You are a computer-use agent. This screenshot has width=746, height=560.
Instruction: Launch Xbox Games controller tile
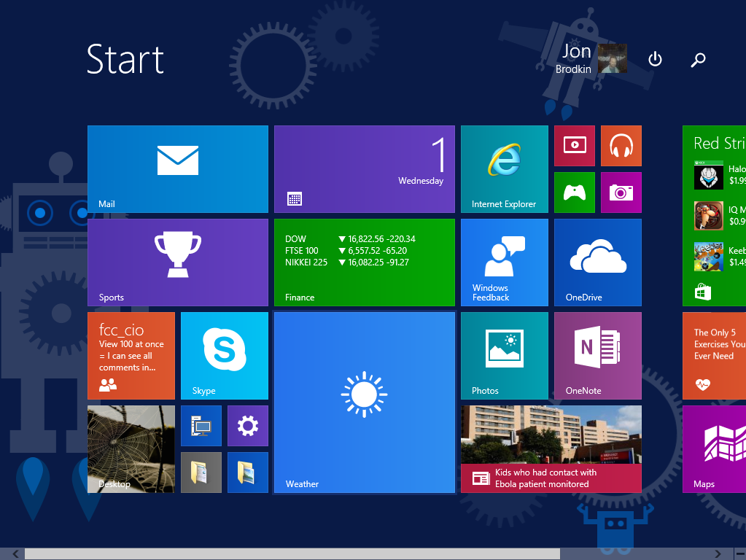[x=574, y=192]
